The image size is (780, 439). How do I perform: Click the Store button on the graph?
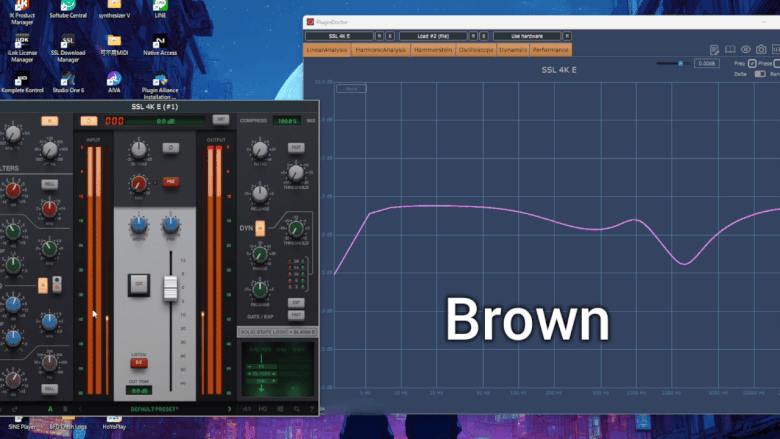351,88
